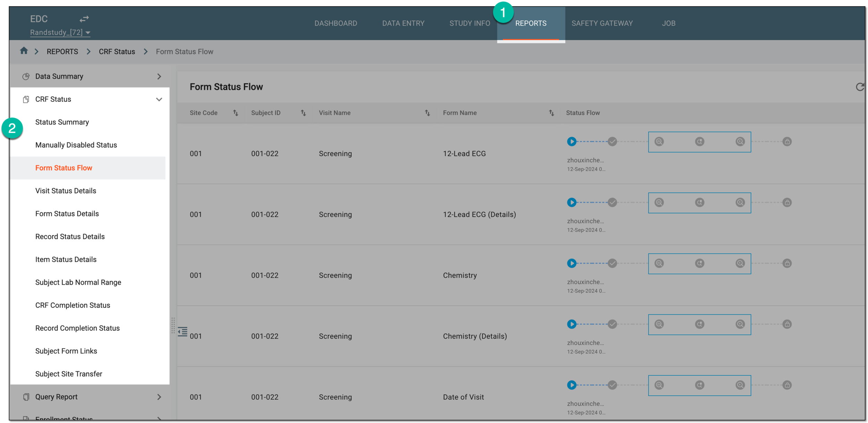Expand the Data Summary section
The image size is (868, 423).
(159, 76)
